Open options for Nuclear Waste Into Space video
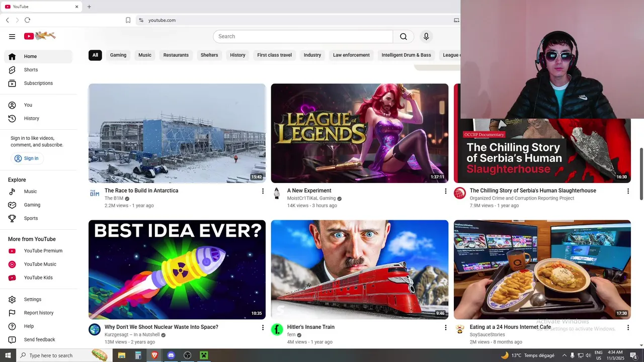The width and height of the screenshot is (644, 362). click(263, 327)
